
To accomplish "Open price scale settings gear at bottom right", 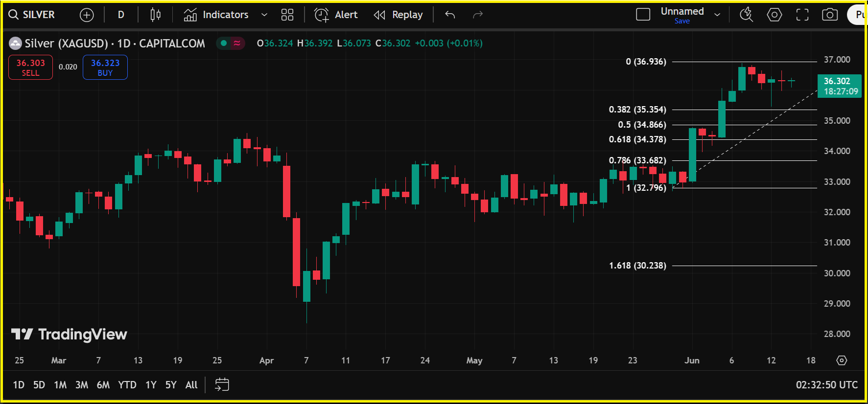I will click(x=842, y=360).
